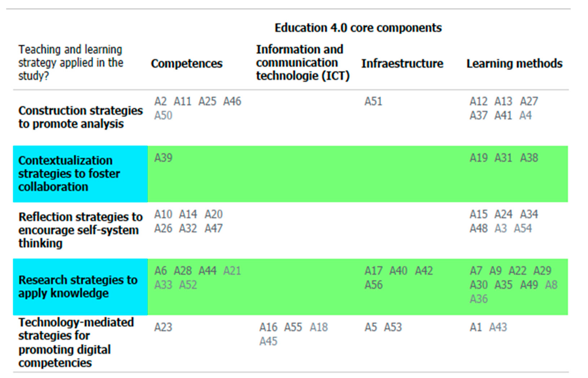Viewport: 588px width, 378px height.
Task: Click the A47 study code
Action: click(x=214, y=229)
